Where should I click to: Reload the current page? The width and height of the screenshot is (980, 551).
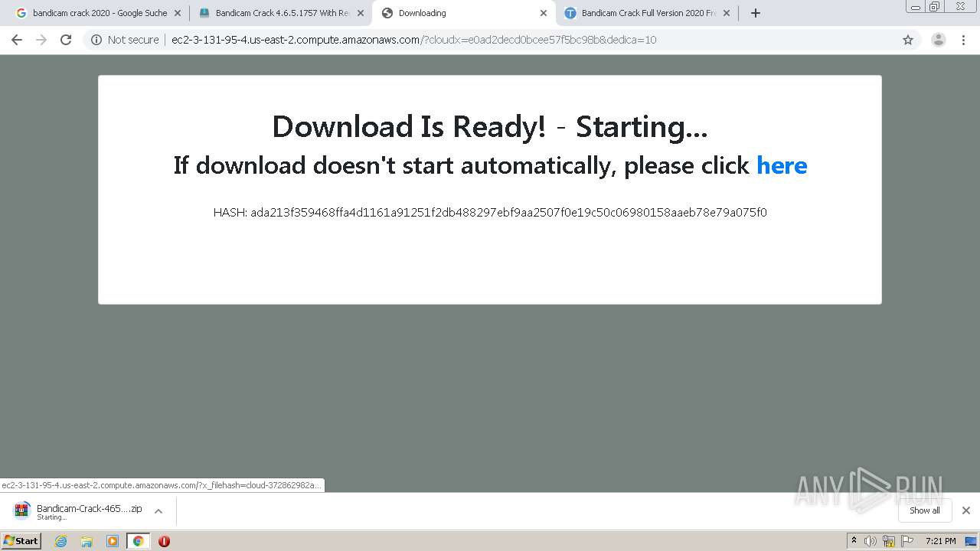(66, 40)
